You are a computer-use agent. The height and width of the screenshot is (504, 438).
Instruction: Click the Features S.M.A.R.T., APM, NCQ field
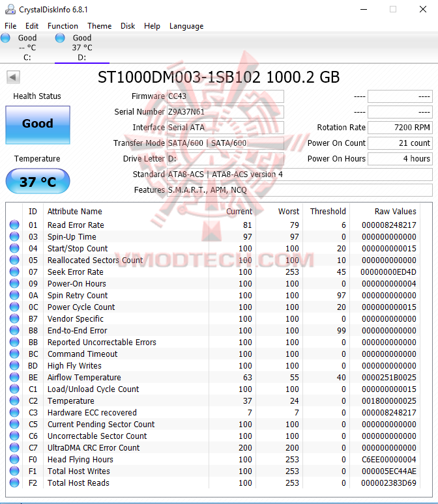299,190
